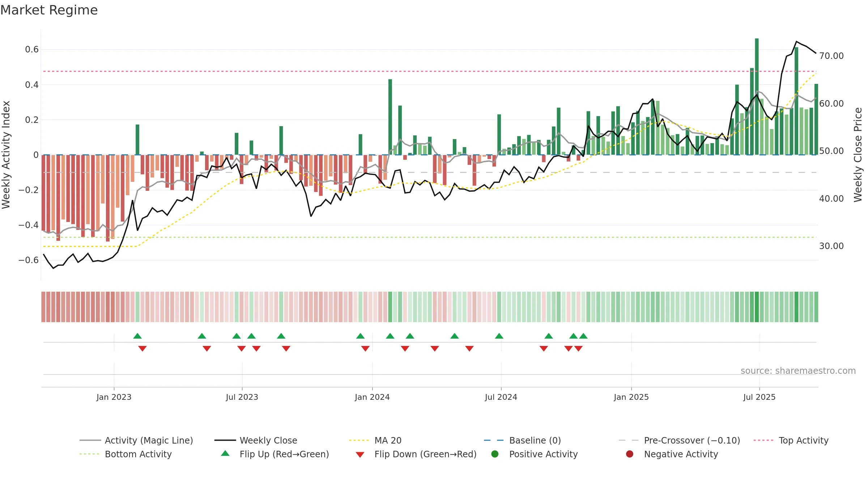Click the Negative Activity legend label

point(681,454)
